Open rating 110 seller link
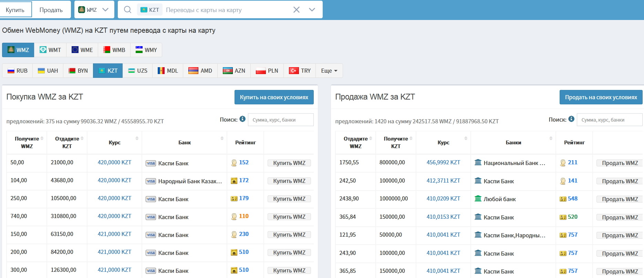The width and height of the screenshot is (644, 278). pyautogui.click(x=244, y=216)
